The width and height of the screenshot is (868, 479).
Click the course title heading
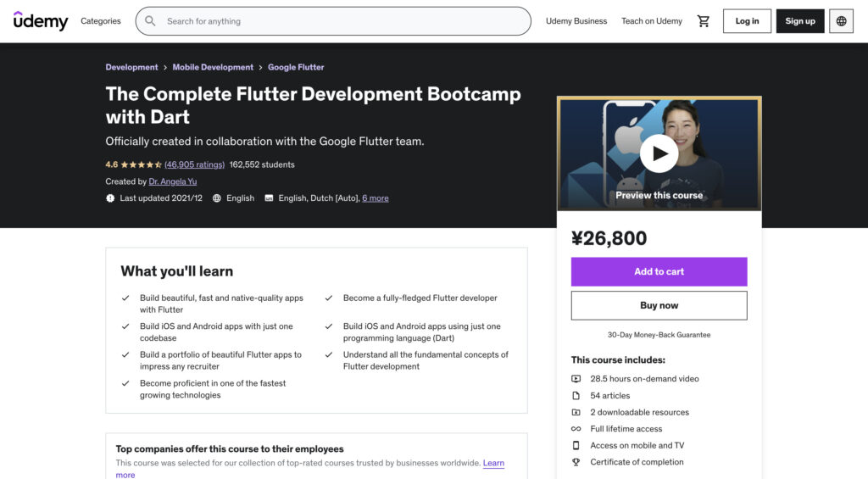click(314, 105)
